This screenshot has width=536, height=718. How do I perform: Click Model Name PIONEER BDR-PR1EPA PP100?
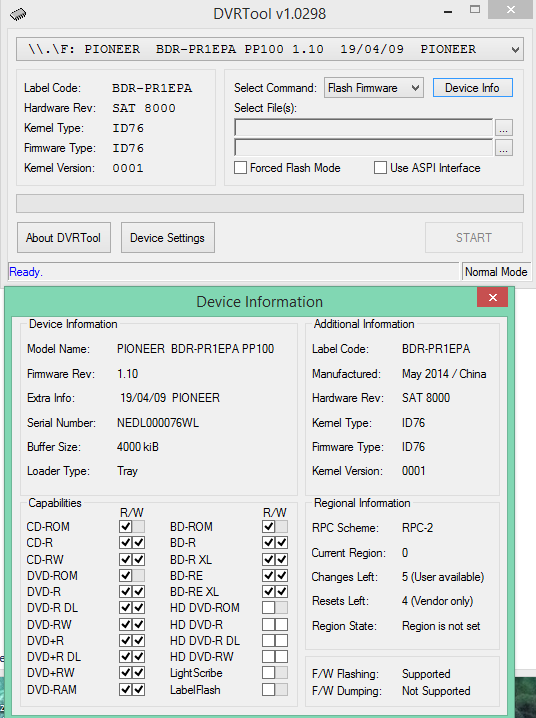[195, 349]
